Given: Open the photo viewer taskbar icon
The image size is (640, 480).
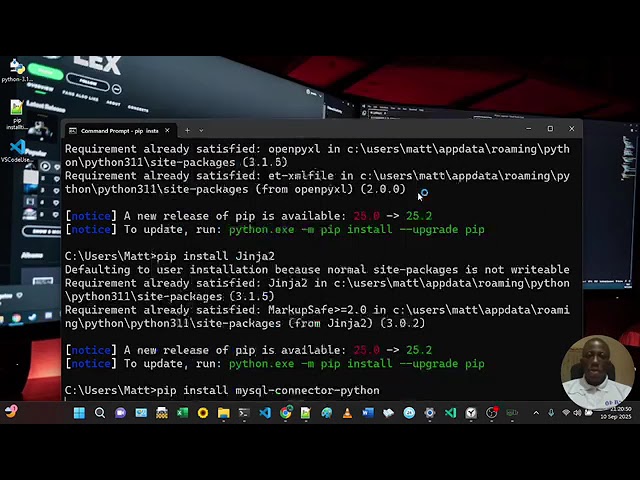Looking at the screenshot, I should (x=141, y=413).
